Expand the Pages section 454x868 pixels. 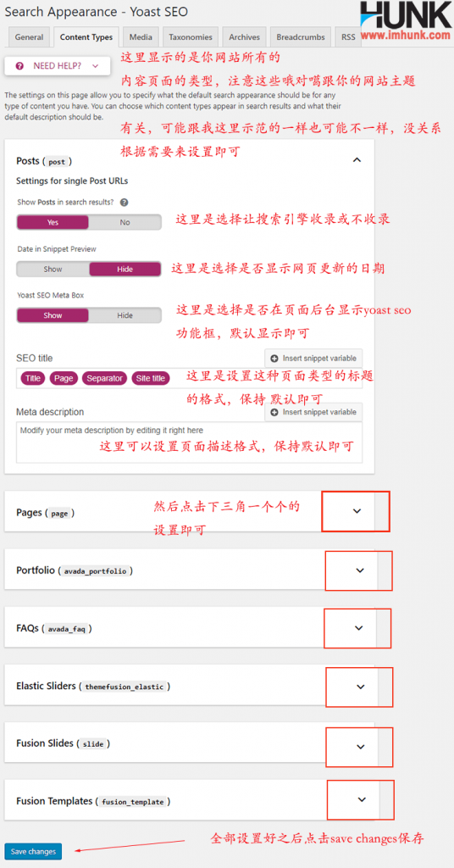click(x=357, y=511)
